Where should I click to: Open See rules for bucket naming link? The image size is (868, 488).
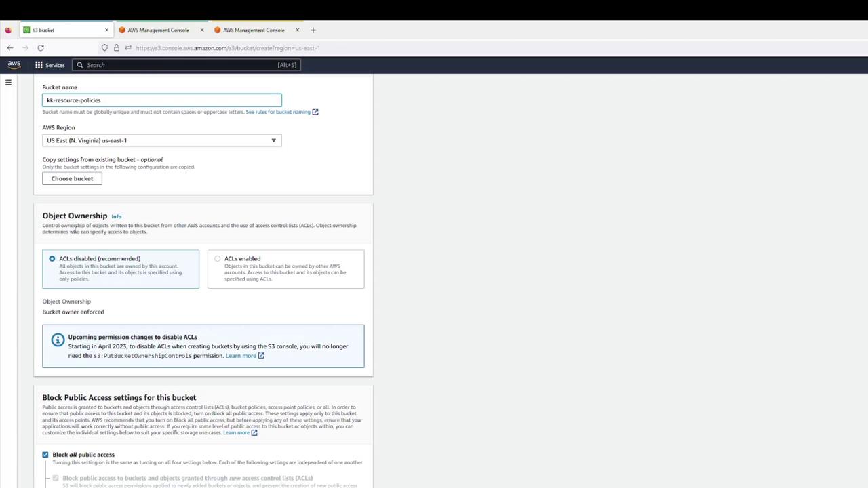point(278,112)
